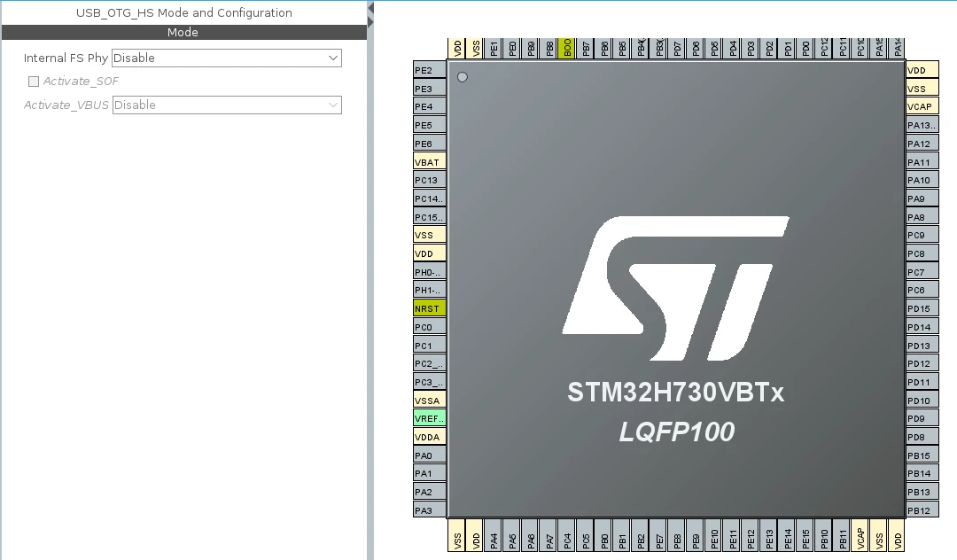This screenshot has height=560, width=957.
Task: Click pin PC1
Action: [x=430, y=346]
